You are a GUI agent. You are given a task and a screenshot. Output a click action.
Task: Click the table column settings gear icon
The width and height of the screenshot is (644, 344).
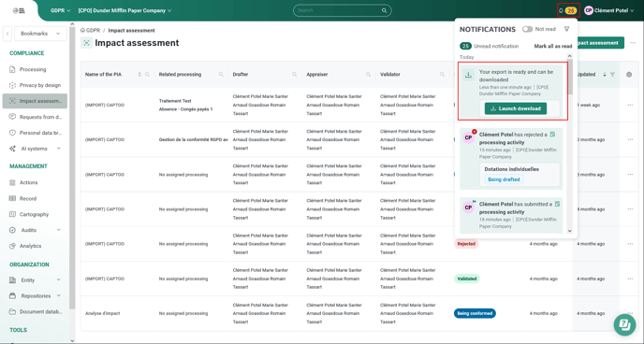click(x=629, y=74)
